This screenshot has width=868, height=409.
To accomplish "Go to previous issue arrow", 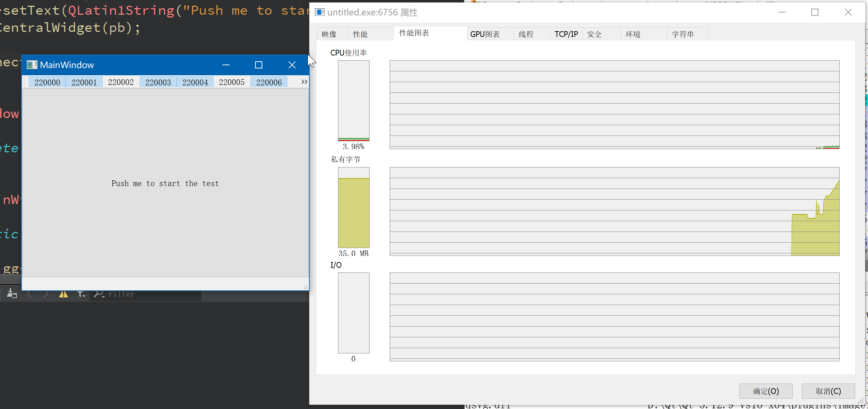I will (x=30, y=294).
